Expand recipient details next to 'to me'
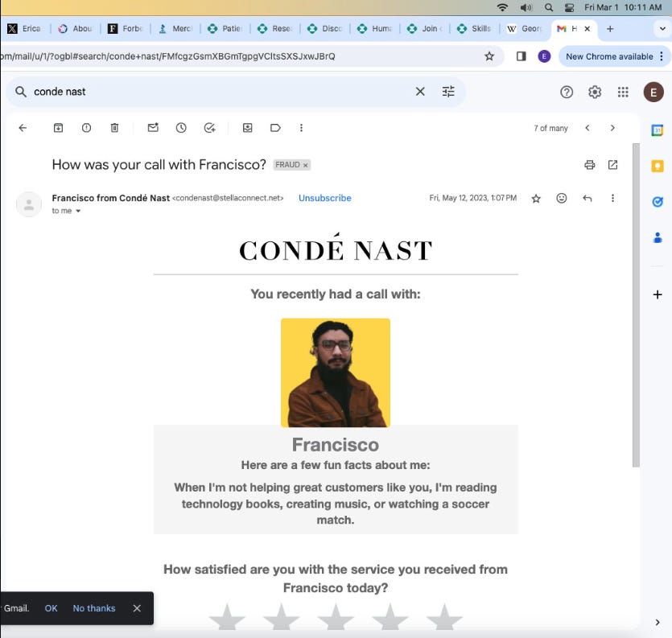Viewport: 672px width, 638px height. (x=78, y=211)
